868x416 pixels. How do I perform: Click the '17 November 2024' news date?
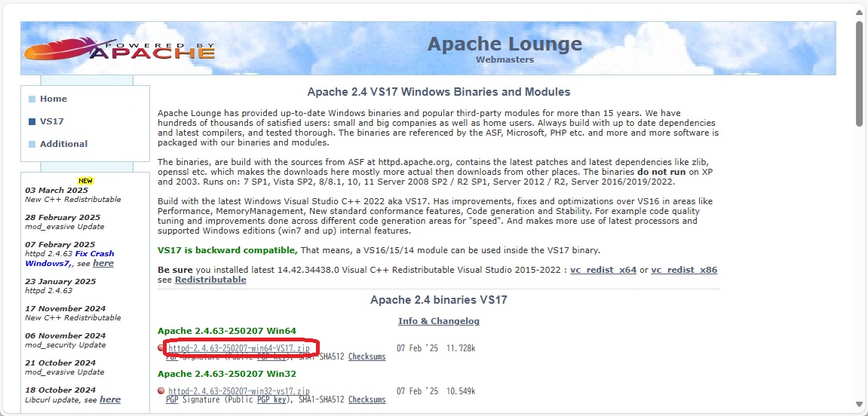[66, 309]
